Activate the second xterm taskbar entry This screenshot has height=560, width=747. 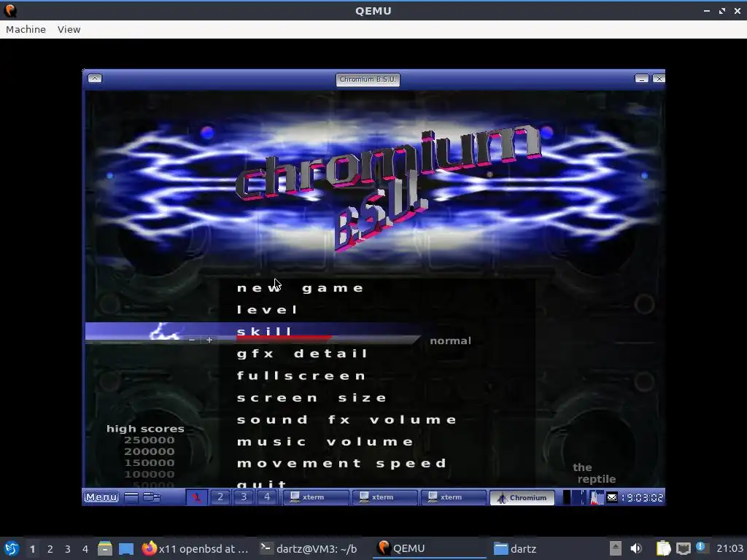[385, 497]
